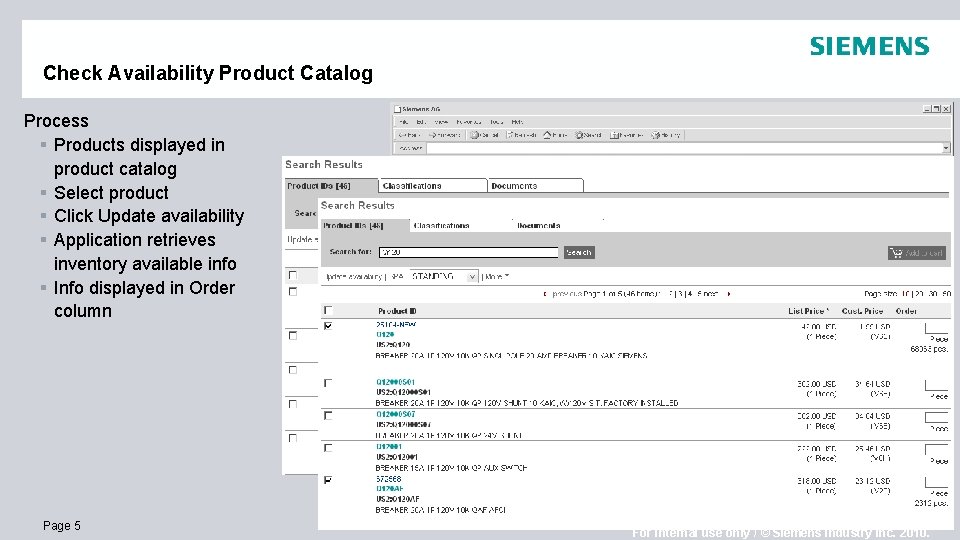Toggle the select-all checkbox in Product ID header
Viewport: 960px width, 540px height.
point(328,310)
